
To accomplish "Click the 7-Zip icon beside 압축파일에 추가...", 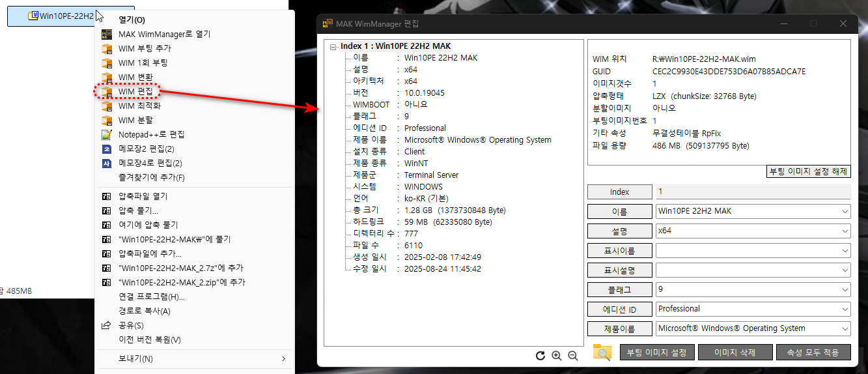I will (107, 253).
